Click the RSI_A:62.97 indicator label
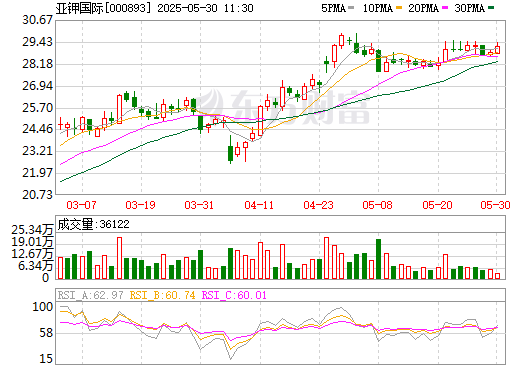Image resolution: width=520 pixels, height=365 pixels. 90,295
